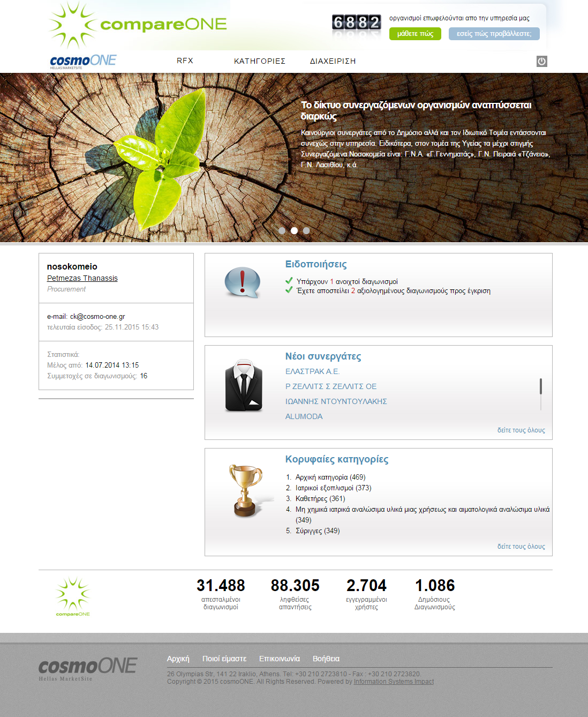Click the footer cosmoONE Hellas MarketSite logo
The width and height of the screenshot is (588, 717).
pyautogui.click(x=88, y=668)
